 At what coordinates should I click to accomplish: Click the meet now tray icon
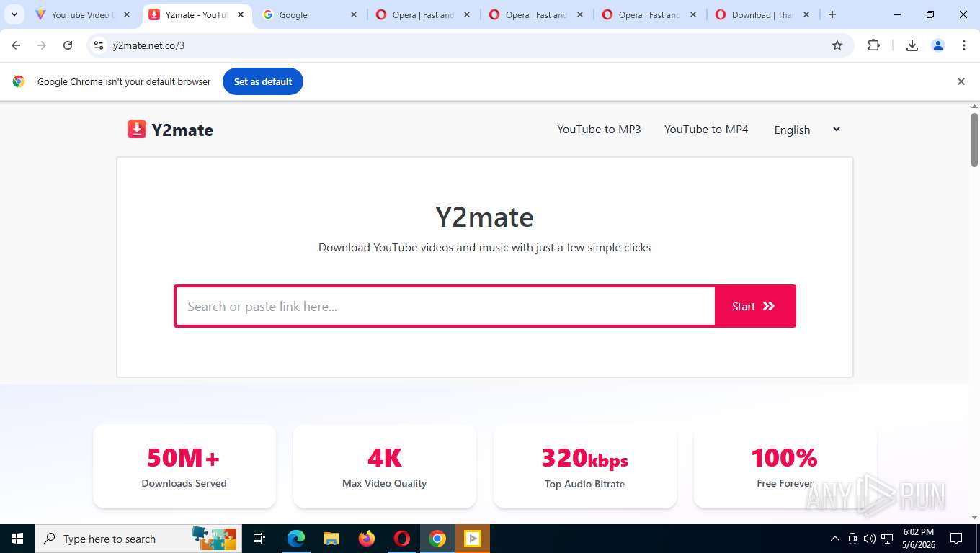click(x=852, y=539)
